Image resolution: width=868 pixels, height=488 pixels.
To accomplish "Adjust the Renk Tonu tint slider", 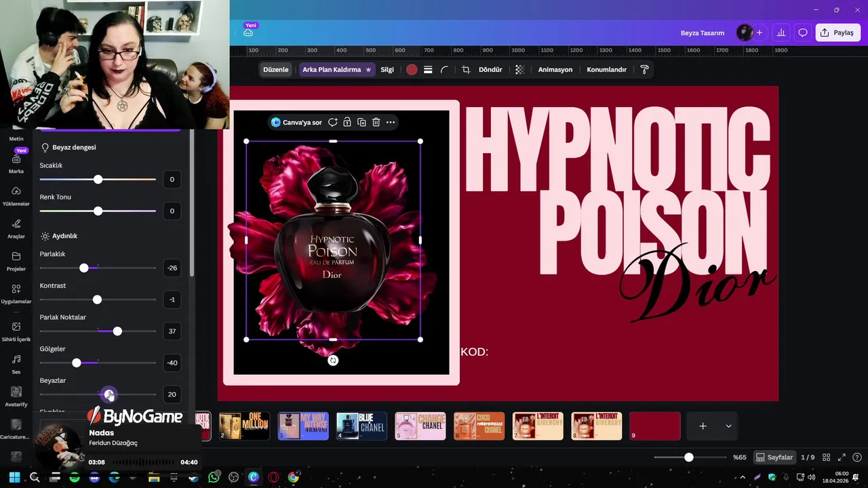I will [98, 211].
